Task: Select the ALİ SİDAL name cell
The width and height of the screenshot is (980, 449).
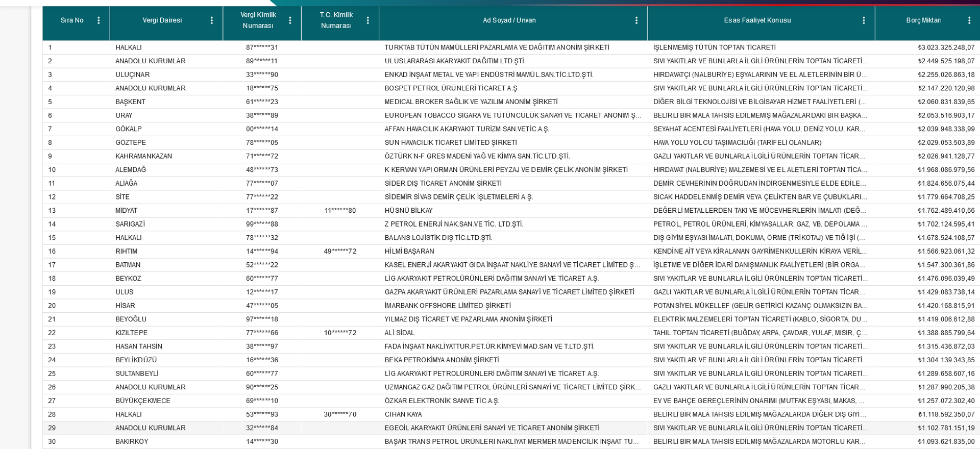Action: click(x=513, y=333)
